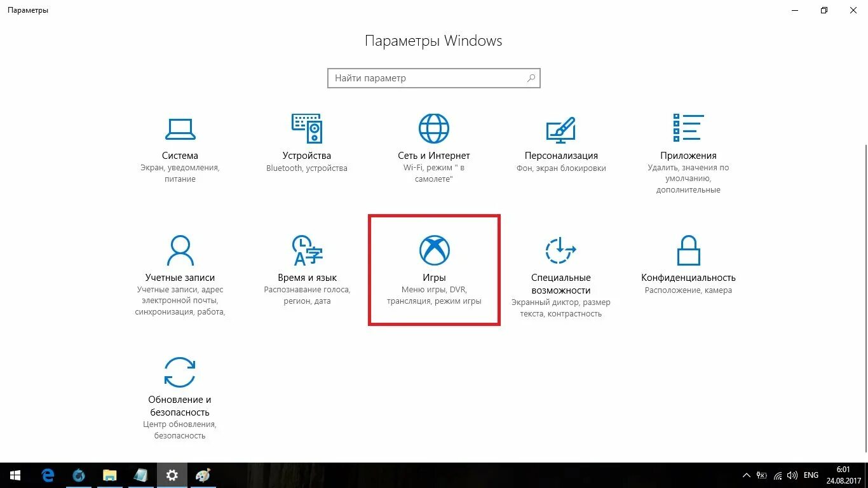Open the Paint palette app in taskbar
Viewport: 868px width, 488px height.
point(203,475)
